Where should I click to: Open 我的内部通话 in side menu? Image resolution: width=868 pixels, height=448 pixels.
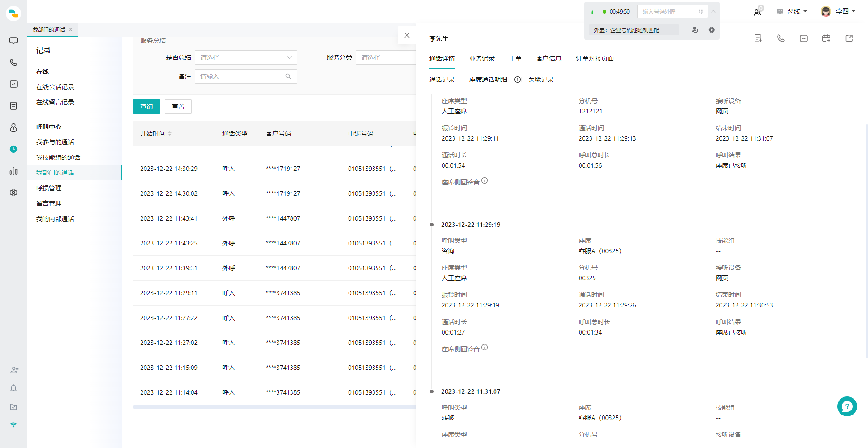click(x=55, y=219)
